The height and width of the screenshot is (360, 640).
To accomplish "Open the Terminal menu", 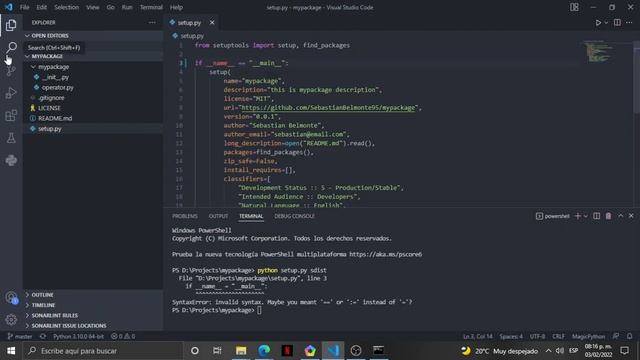I will (x=151, y=7).
